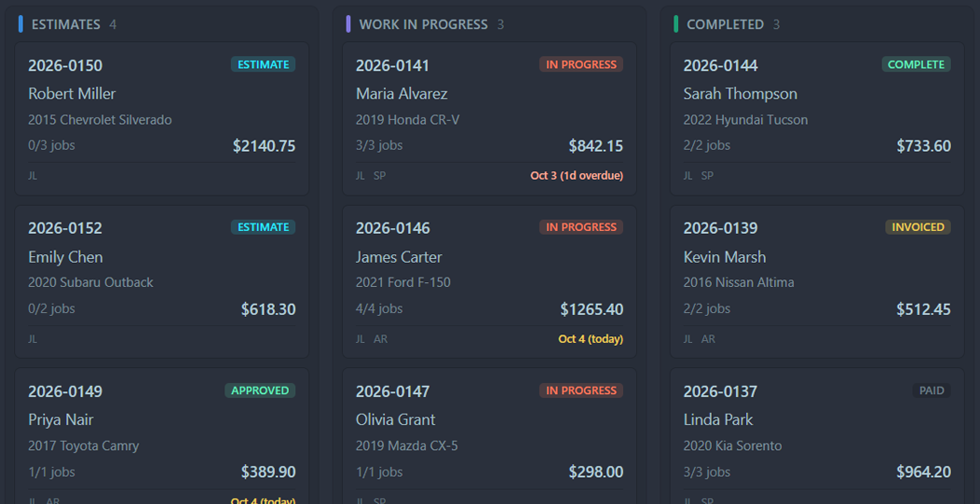The width and height of the screenshot is (980, 504).
Task: Click IN PROGRESS badge on Maria Alvarez card
Action: pyautogui.click(x=581, y=64)
